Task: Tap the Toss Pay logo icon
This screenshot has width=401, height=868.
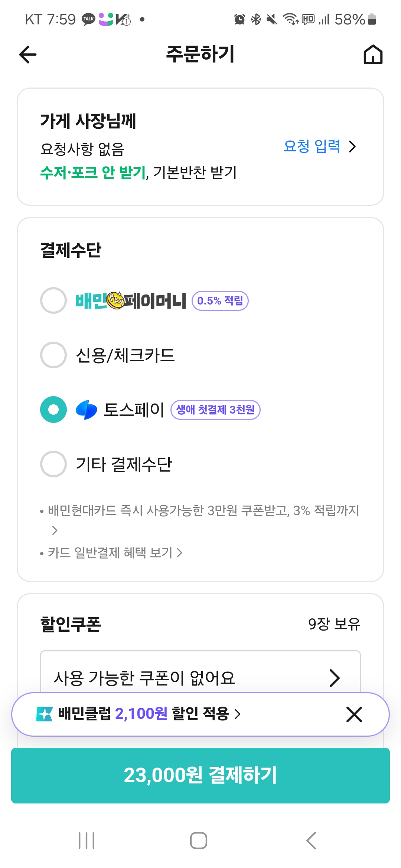Action: (87, 410)
